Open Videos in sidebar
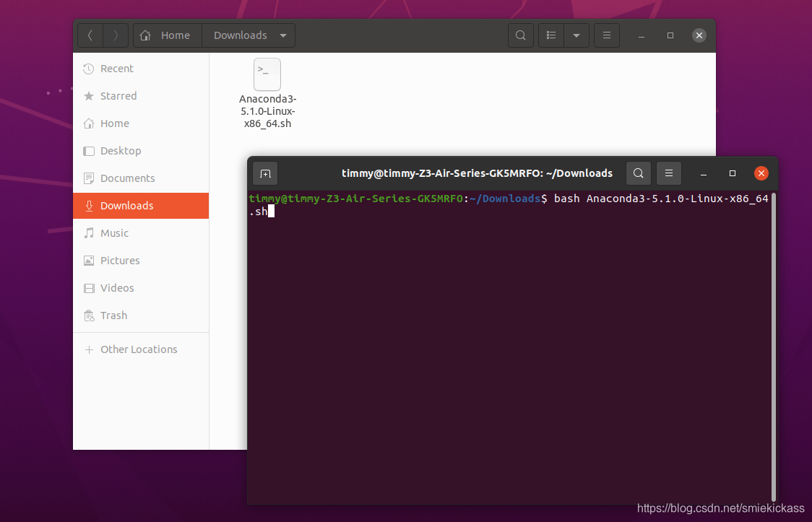This screenshot has height=522, width=812. pos(141,287)
